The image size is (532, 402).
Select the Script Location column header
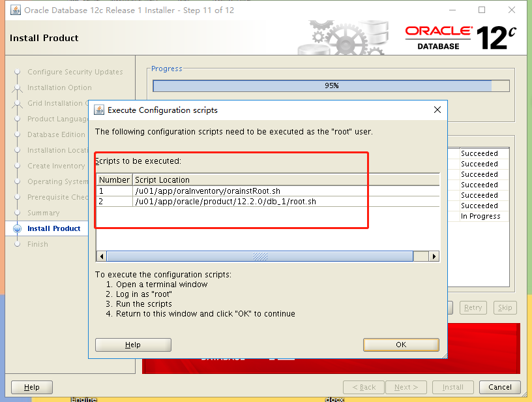286,179
